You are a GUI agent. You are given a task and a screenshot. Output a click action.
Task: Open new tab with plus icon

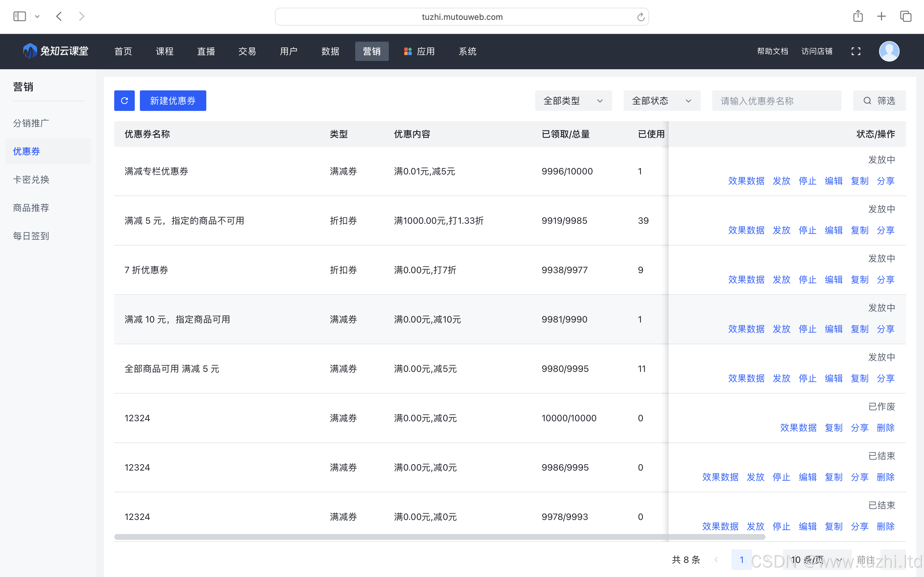point(881,16)
